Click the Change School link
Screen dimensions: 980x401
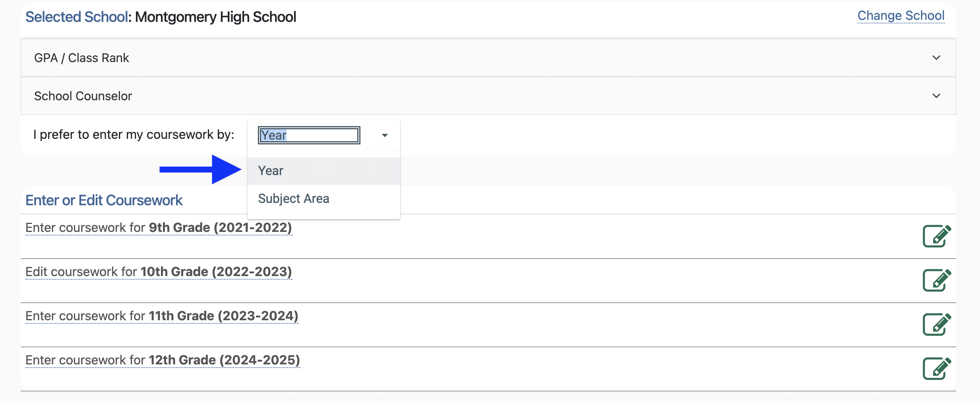901,16
